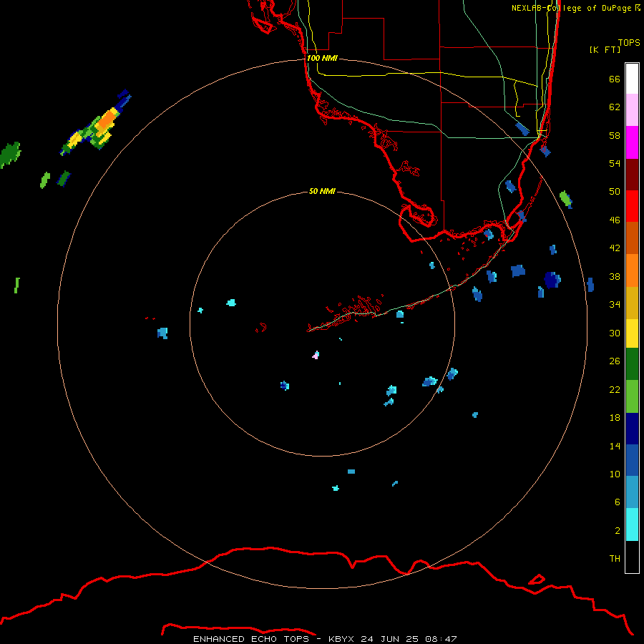
Task: Click the 26 legend value
Action: (x=615, y=361)
